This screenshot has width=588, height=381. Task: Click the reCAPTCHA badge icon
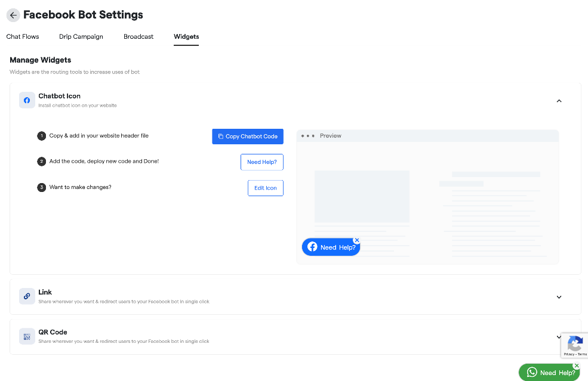click(x=575, y=343)
